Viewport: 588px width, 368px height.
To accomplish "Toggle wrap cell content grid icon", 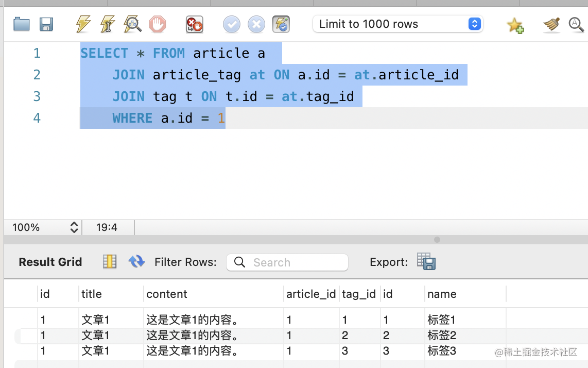I will pyautogui.click(x=110, y=262).
